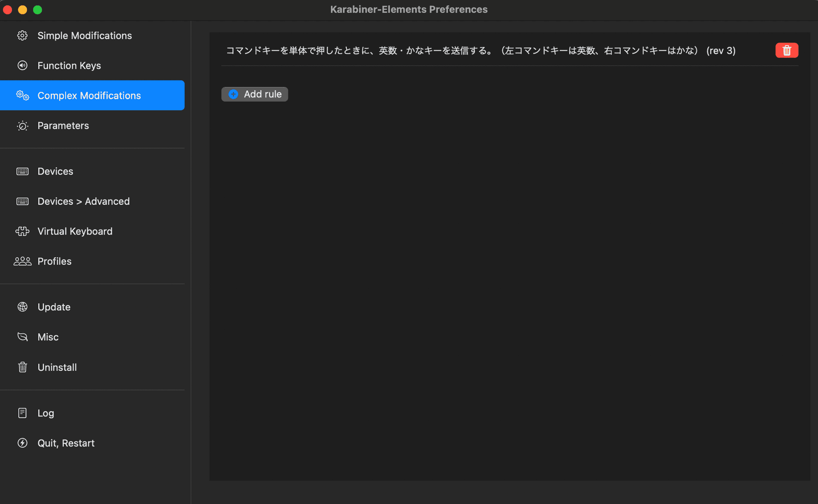Click the Profiles people icon
This screenshot has width=818, height=504.
click(x=23, y=261)
